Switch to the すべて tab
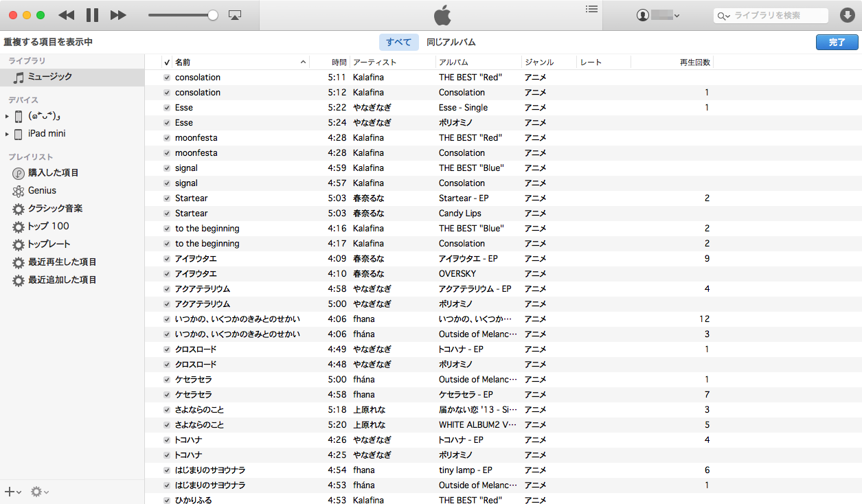862x504 pixels. [398, 42]
